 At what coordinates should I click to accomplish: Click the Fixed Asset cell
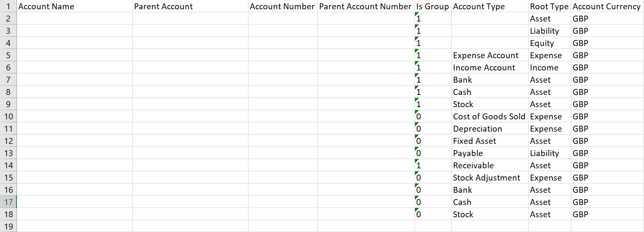(x=475, y=141)
